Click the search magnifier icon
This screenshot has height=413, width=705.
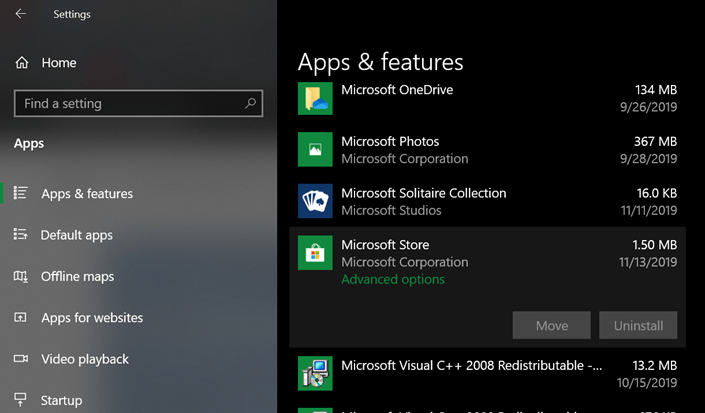pyautogui.click(x=250, y=103)
